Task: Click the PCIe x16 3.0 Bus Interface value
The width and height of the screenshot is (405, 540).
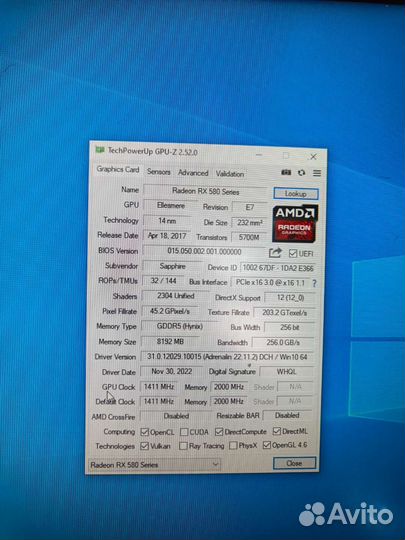Action: 270,283
